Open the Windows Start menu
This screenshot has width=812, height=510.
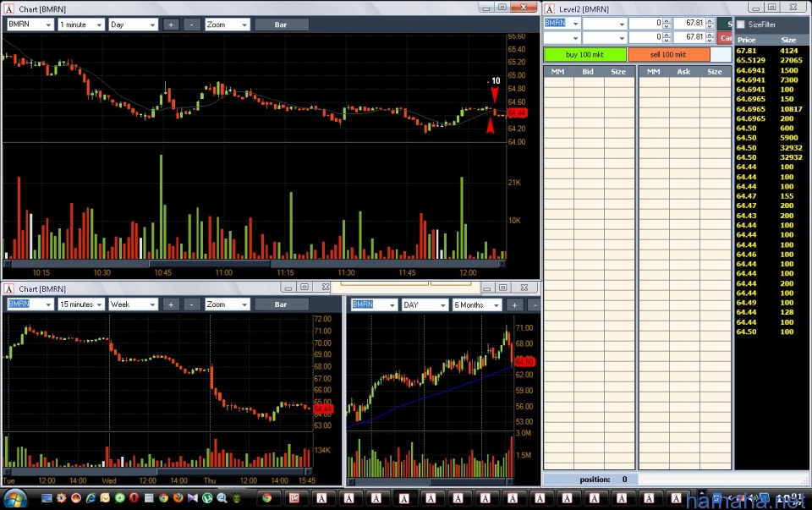click(15, 498)
